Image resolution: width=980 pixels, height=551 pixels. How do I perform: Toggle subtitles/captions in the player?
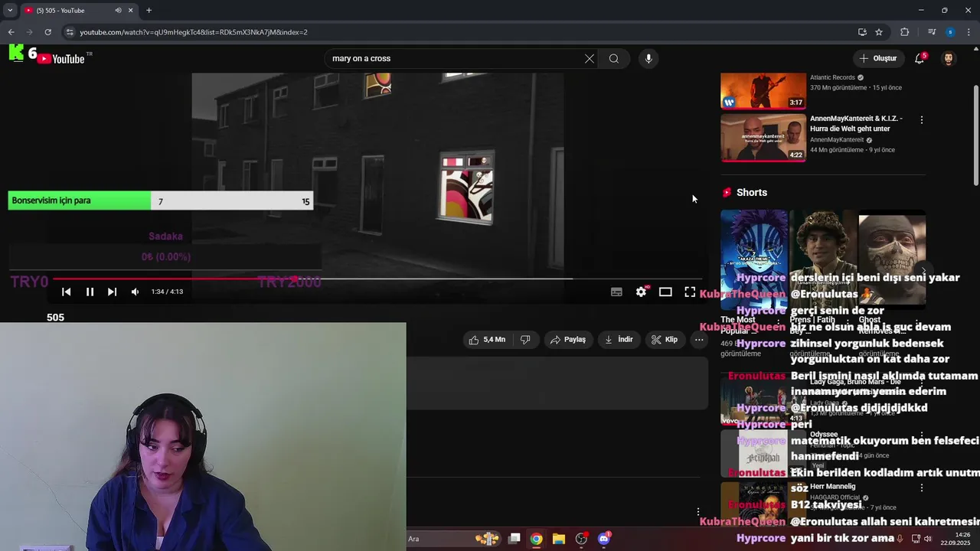click(x=616, y=292)
